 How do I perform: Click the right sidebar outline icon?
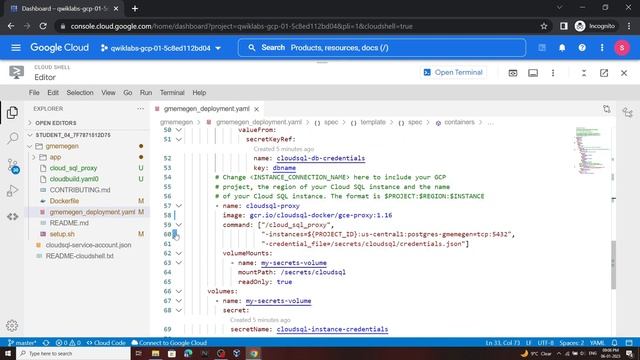pos(628,112)
